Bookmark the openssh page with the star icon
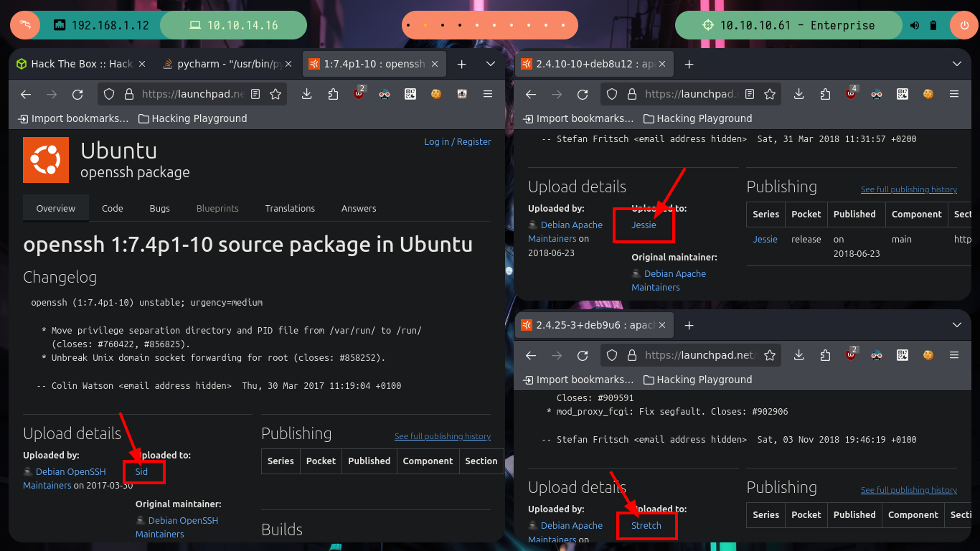980x551 pixels. click(x=275, y=94)
